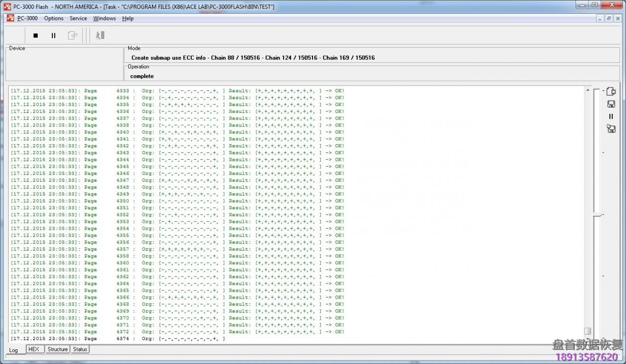
Task: Open the PC-3000 menu
Action: pyautogui.click(x=27, y=19)
